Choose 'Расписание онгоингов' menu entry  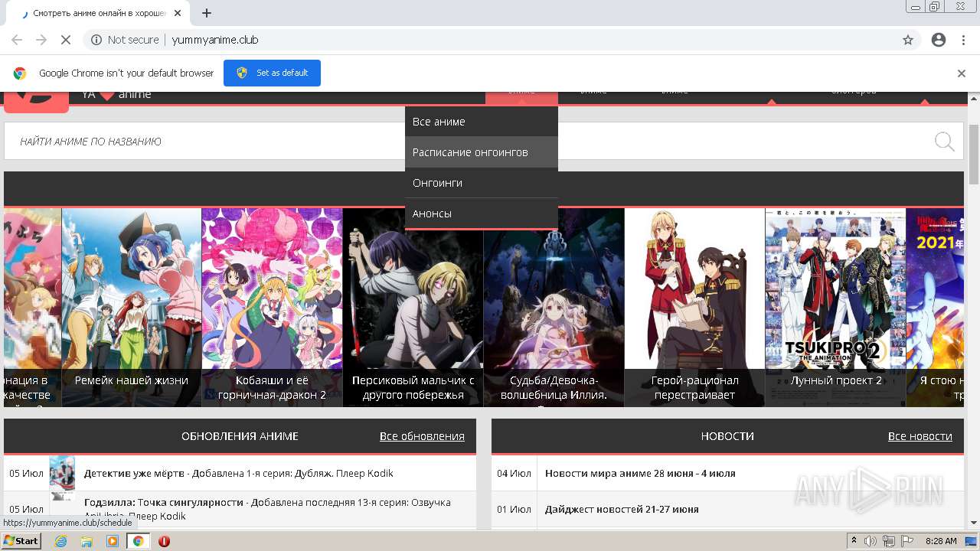coord(482,152)
